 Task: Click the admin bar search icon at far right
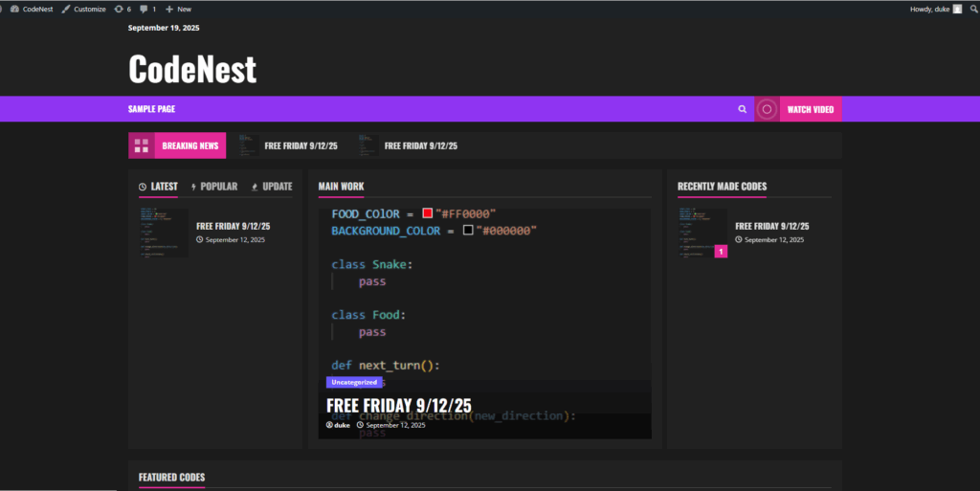point(975,9)
